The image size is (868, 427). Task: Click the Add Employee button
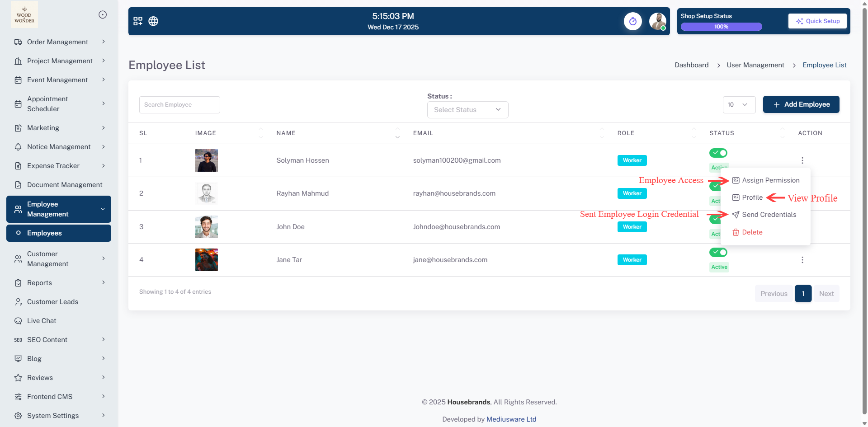pyautogui.click(x=801, y=104)
